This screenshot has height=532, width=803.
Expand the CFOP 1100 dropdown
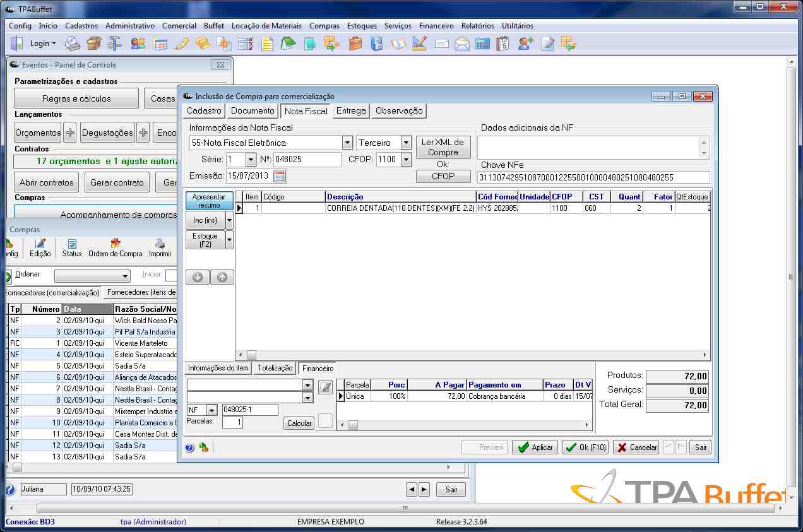tap(407, 160)
